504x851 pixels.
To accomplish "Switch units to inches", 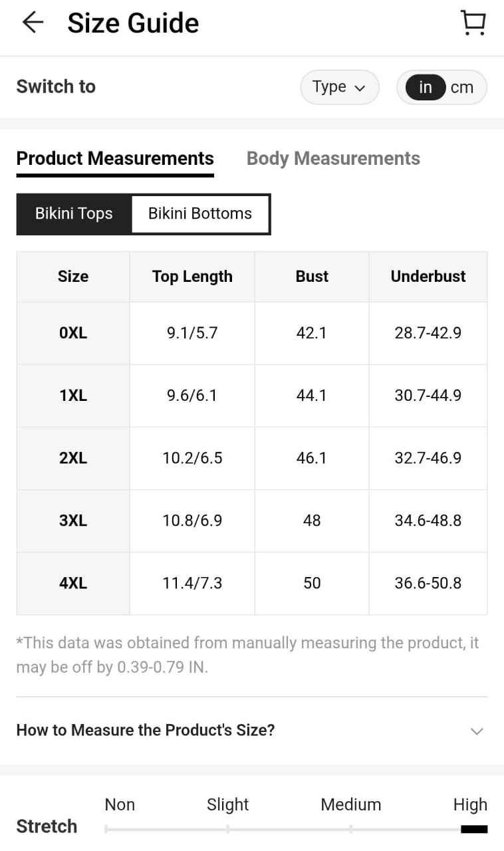I will pos(425,87).
